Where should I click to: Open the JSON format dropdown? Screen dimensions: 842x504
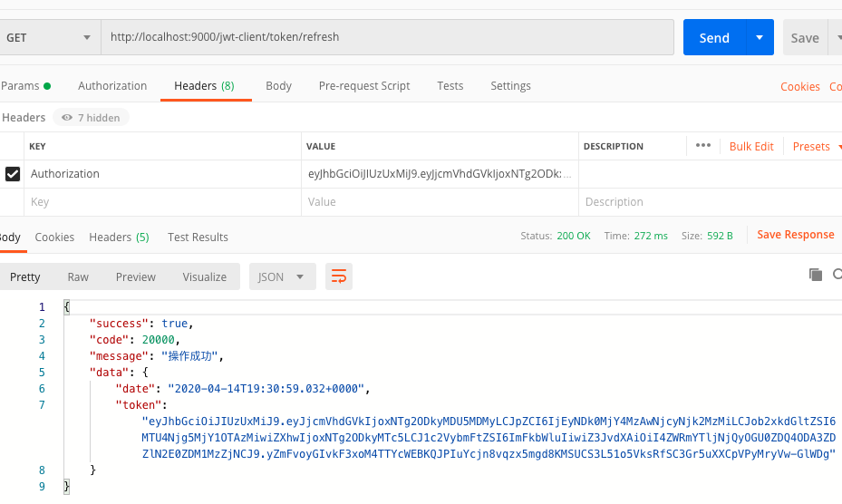coord(282,276)
